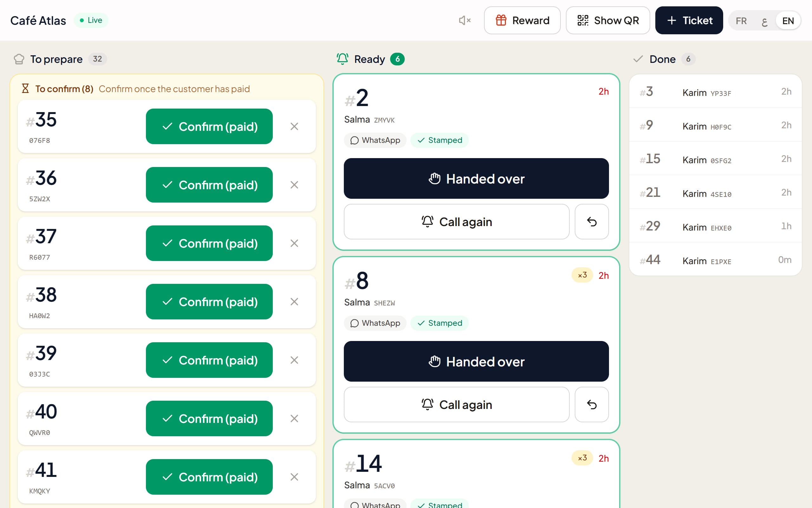Click WhatsApp chip on ticket #2
Viewport: 812px width, 508px height.
coord(375,140)
